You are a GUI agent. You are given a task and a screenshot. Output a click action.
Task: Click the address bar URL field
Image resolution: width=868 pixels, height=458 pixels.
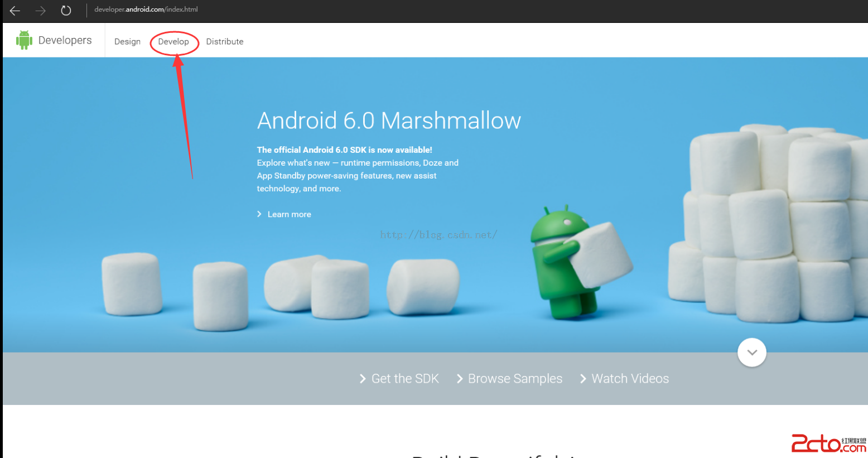[146, 9]
